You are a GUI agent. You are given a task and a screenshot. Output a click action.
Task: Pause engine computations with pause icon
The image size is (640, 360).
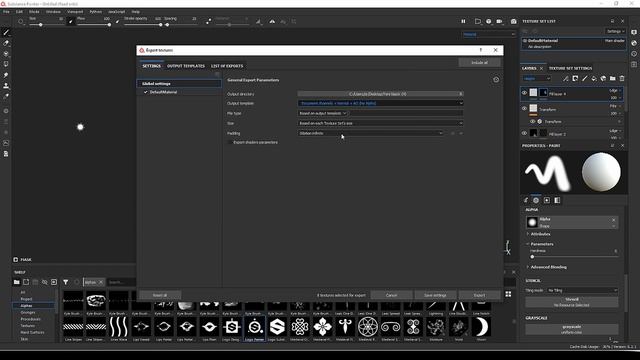[463, 21]
